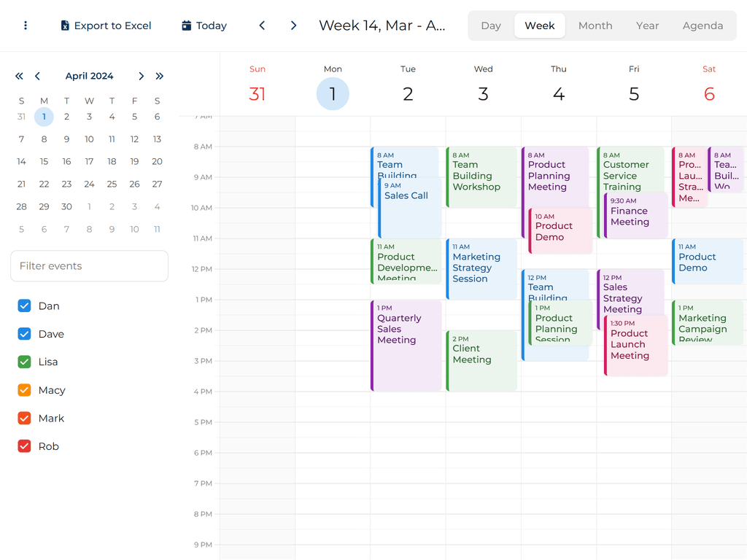This screenshot has height=560, width=747.
Task: Uncheck Rob in the calendar list
Action: coord(24,446)
